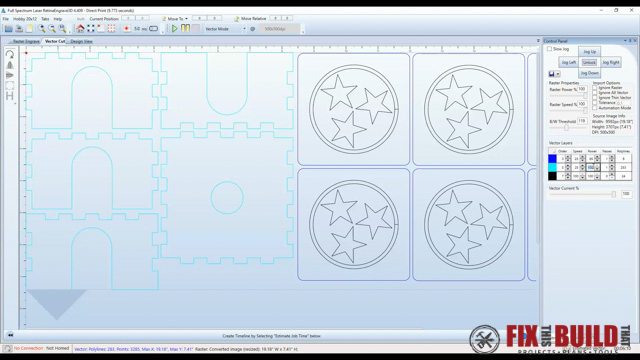Open file using the folder toolbar icon
The height and width of the screenshot is (360, 640).
[x=8, y=29]
